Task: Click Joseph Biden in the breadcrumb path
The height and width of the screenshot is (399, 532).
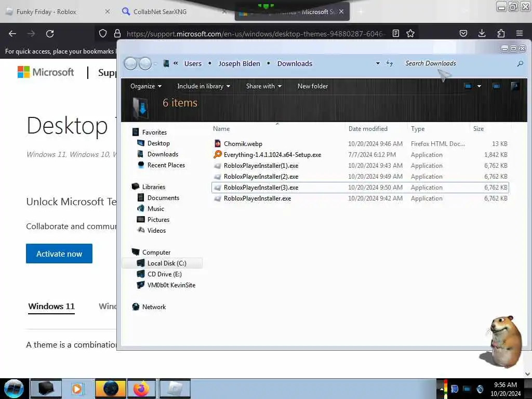Action: [x=239, y=63]
